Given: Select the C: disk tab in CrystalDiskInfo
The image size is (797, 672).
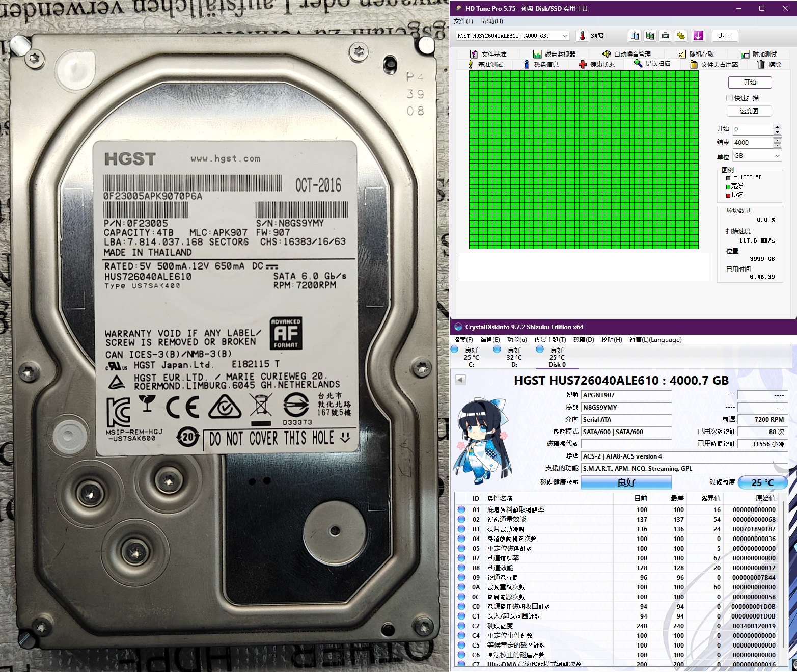Looking at the screenshot, I should point(472,357).
